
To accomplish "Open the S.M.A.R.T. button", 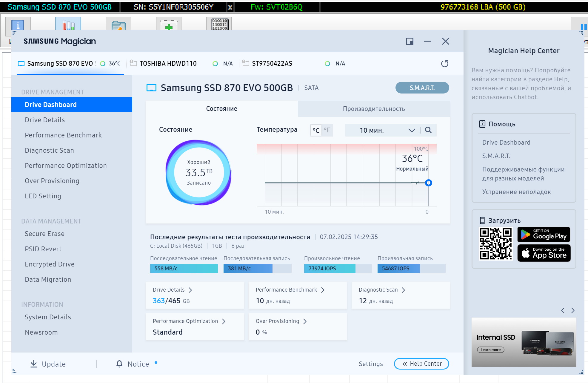I will point(422,88).
